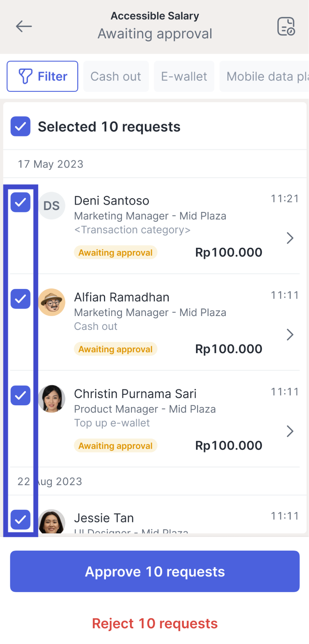Select the E-wallet filter chip

(184, 76)
